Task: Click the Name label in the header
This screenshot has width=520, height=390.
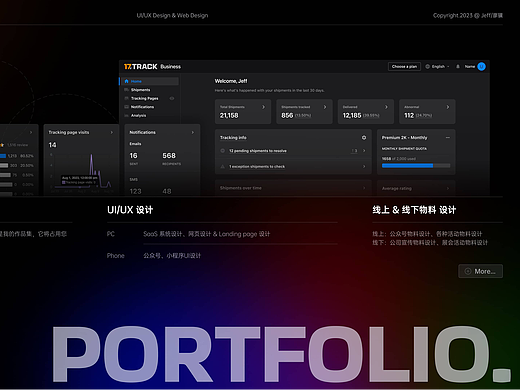Action: pos(470,67)
